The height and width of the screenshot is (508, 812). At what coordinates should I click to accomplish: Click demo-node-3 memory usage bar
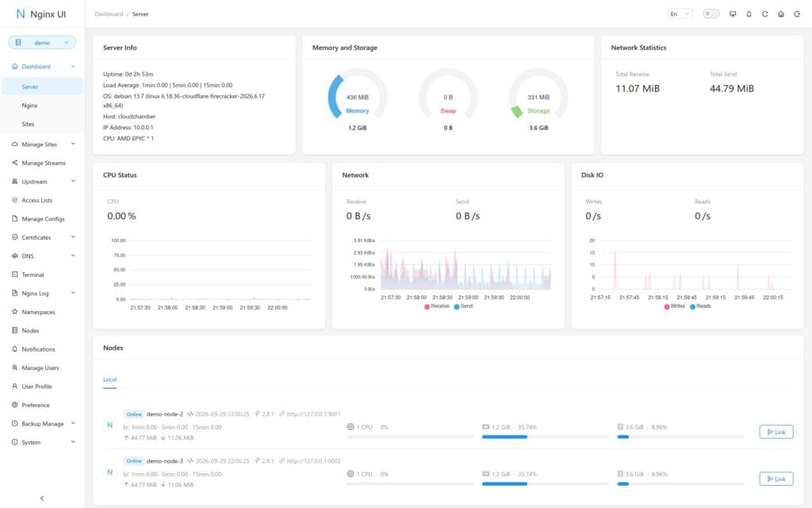[546, 484]
